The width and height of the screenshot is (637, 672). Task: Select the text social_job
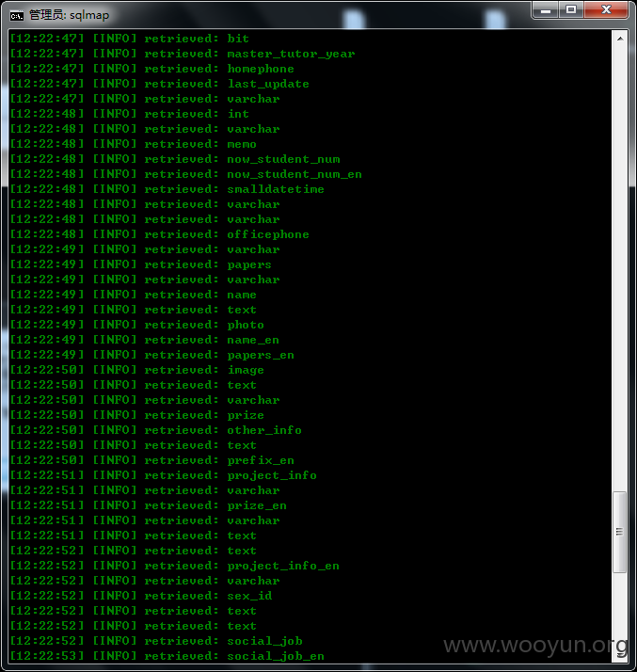coord(264,641)
